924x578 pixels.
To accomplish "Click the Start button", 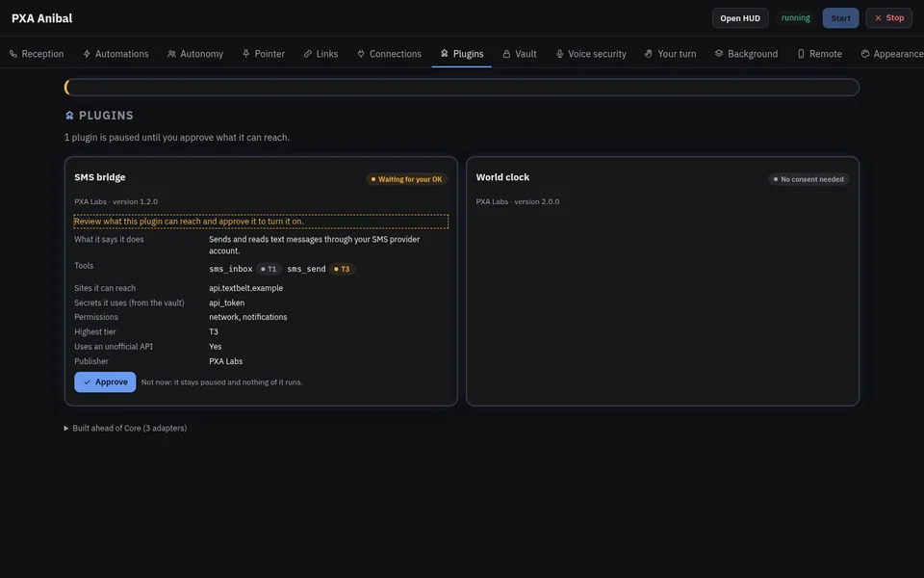I will (840, 18).
